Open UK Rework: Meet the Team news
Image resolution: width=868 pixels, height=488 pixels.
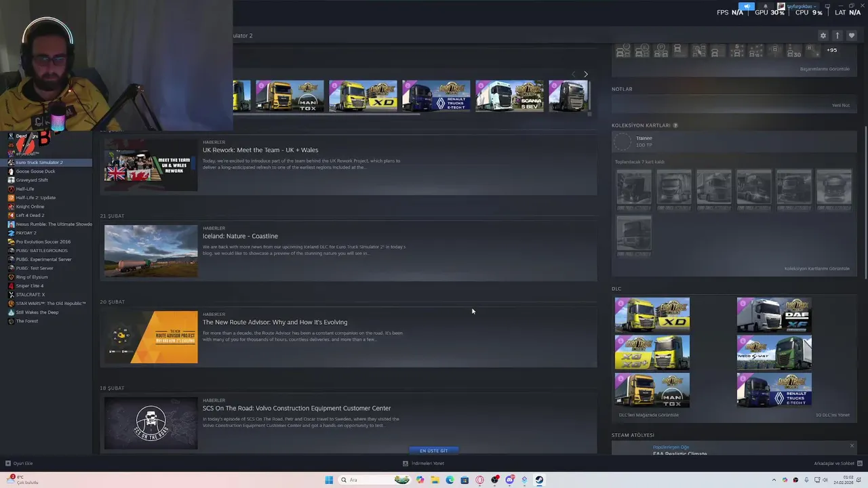(260, 150)
